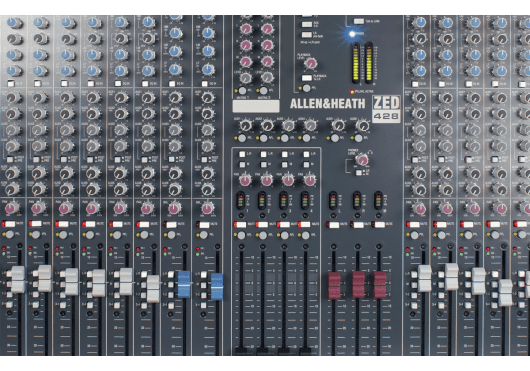Mute group 3 with its MUTE switch
The image size is (530, 371).
pos(284,225)
